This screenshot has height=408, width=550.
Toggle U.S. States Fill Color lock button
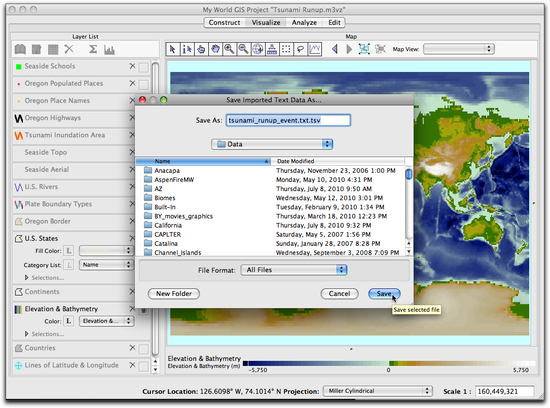[69, 250]
